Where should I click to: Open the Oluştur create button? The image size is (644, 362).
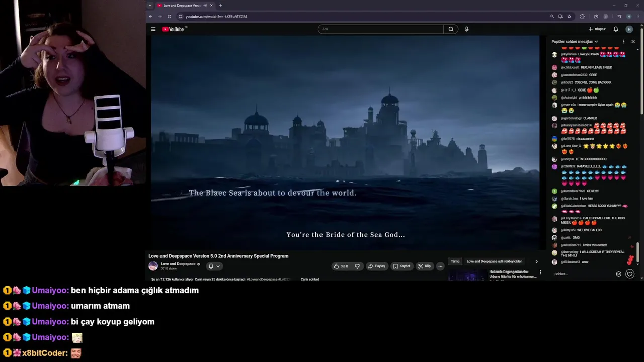click(597, 29)
